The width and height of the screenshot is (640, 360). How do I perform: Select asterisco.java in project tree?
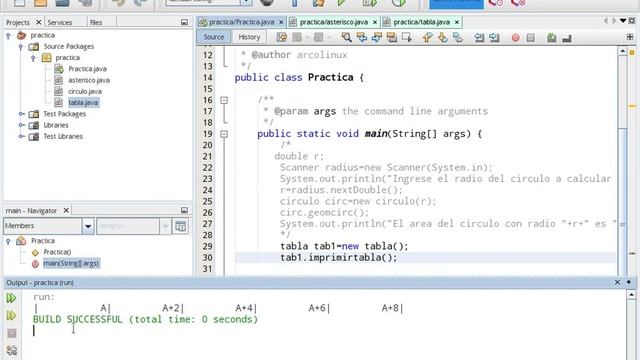(x=89, y=80)
